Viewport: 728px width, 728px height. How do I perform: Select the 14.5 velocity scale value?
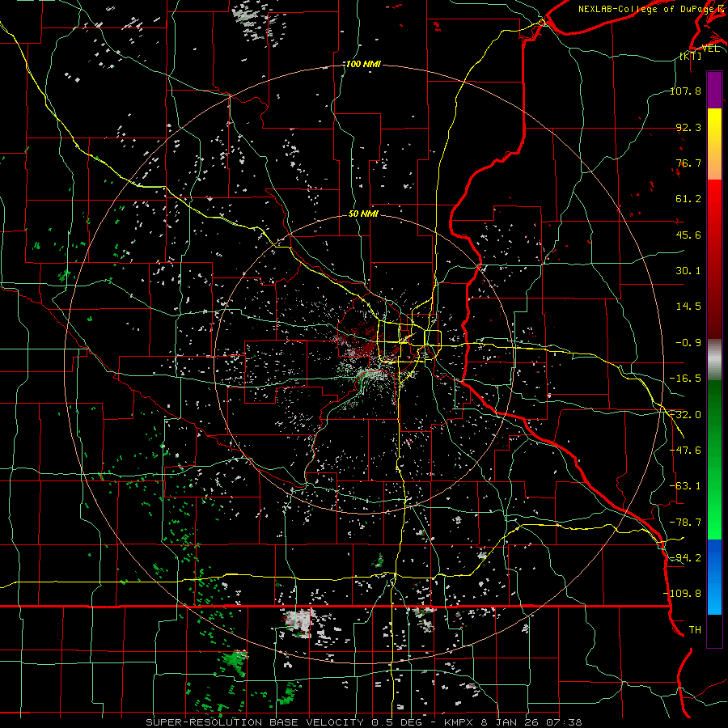click(x=688, y=307)
